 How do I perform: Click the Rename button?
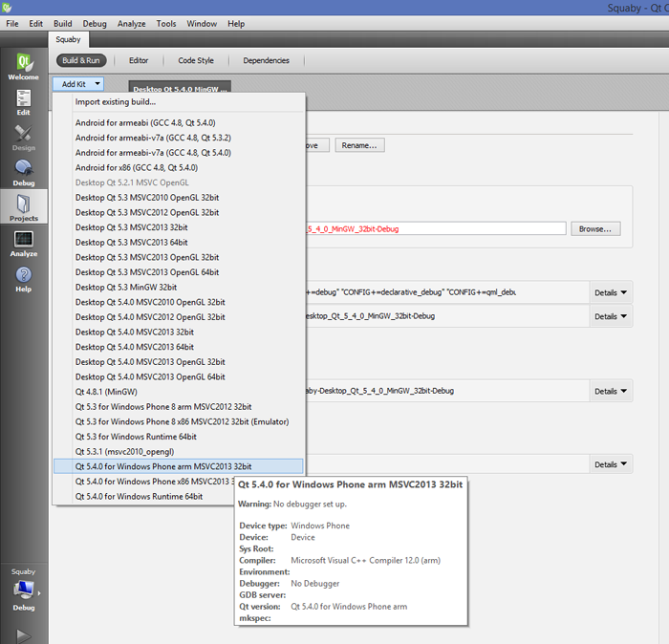359,145
